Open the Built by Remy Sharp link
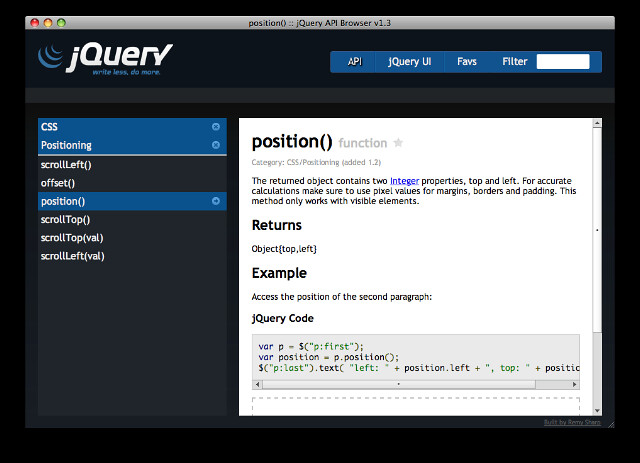Screen dimensions: 640x463 point(572,422)
